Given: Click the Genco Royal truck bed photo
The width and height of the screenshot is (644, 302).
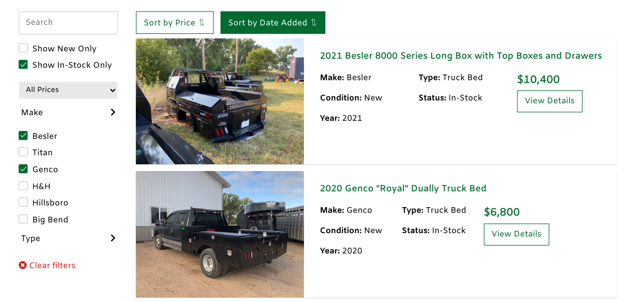Looking at the screenshot, I should pos(220,234).
